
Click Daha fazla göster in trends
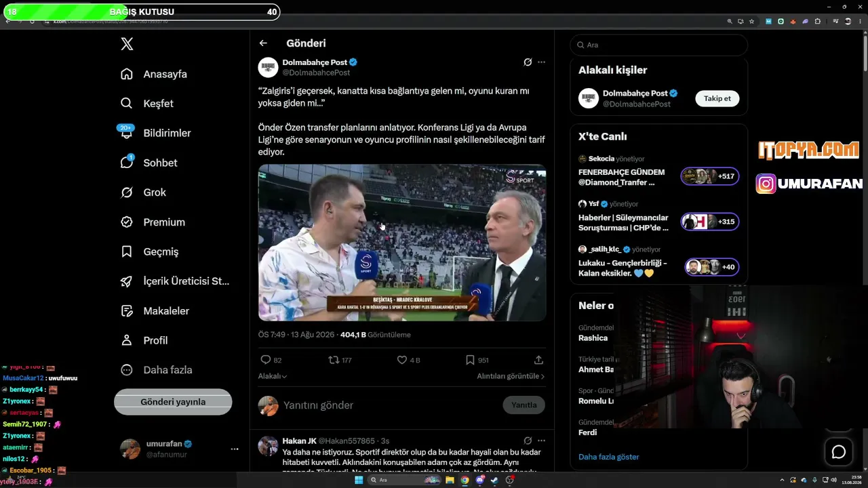click(609, 457)
